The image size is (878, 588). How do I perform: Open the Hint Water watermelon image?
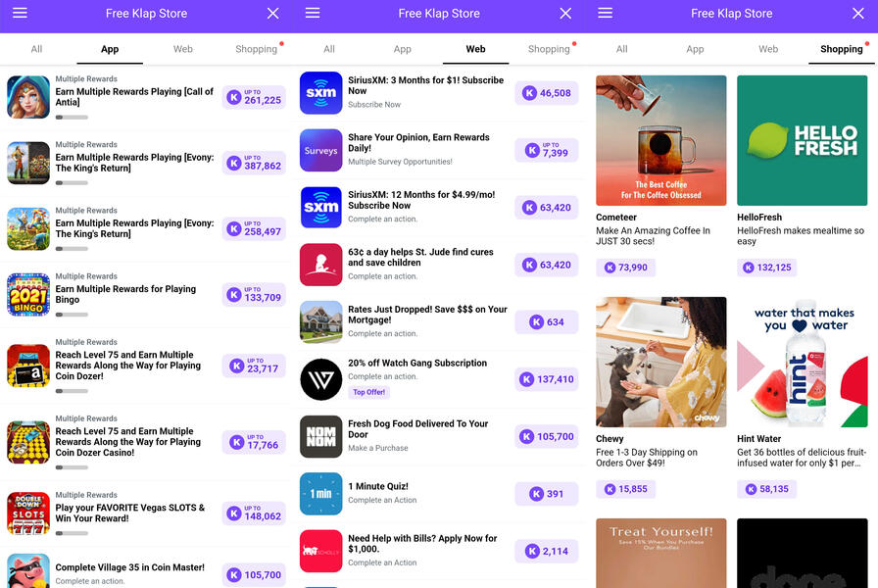802,362
